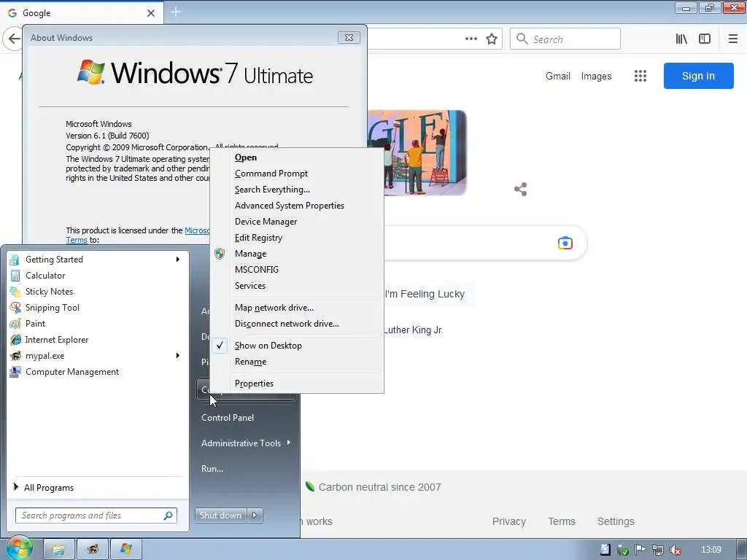The width and height of the screenshot is (747, 560).
Task: Open the Gmail link
Action: tap(558, 76)
